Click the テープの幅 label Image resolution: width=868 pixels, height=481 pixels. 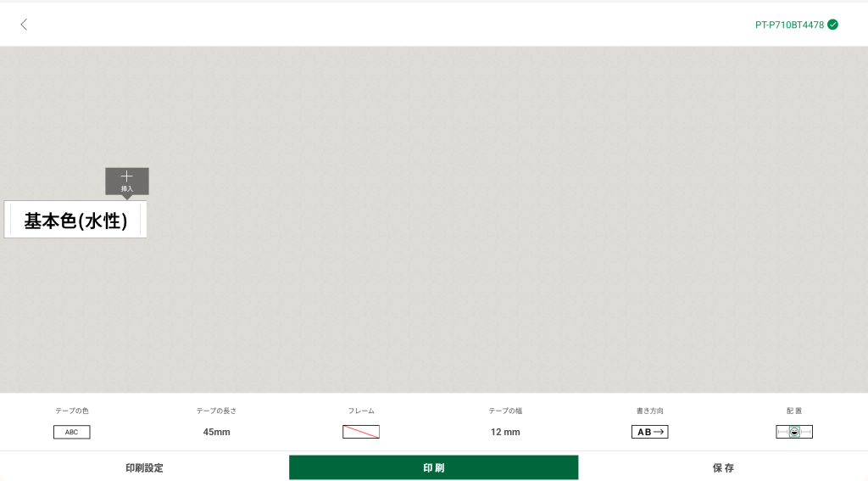pyautogui.click(x=505, y=411)
